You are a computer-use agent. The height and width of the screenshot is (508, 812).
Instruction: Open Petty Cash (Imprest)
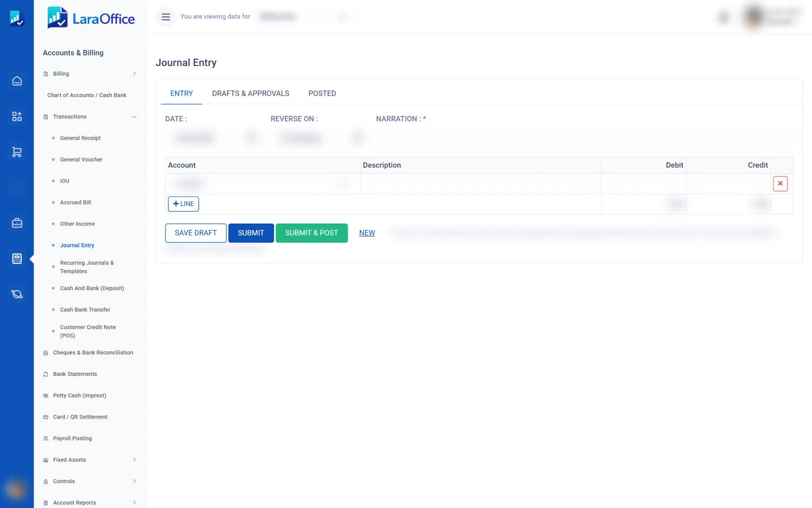pos(80,395)
